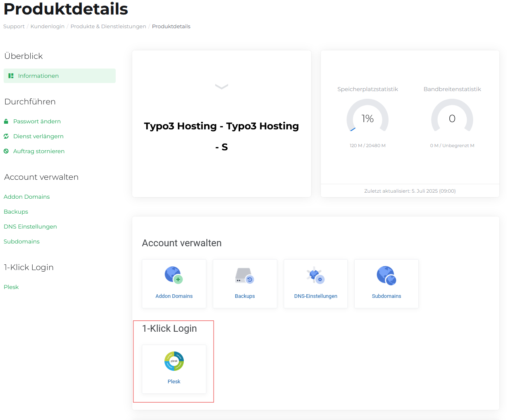Open the DNS-Einstellungen tile icon

pyautogui.click(x=316, y=275)
